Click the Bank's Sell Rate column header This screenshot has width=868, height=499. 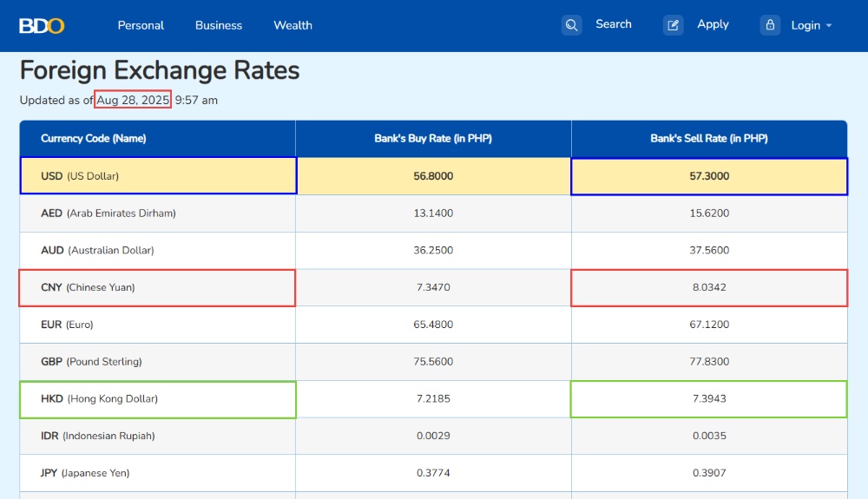tap(709, 138)
